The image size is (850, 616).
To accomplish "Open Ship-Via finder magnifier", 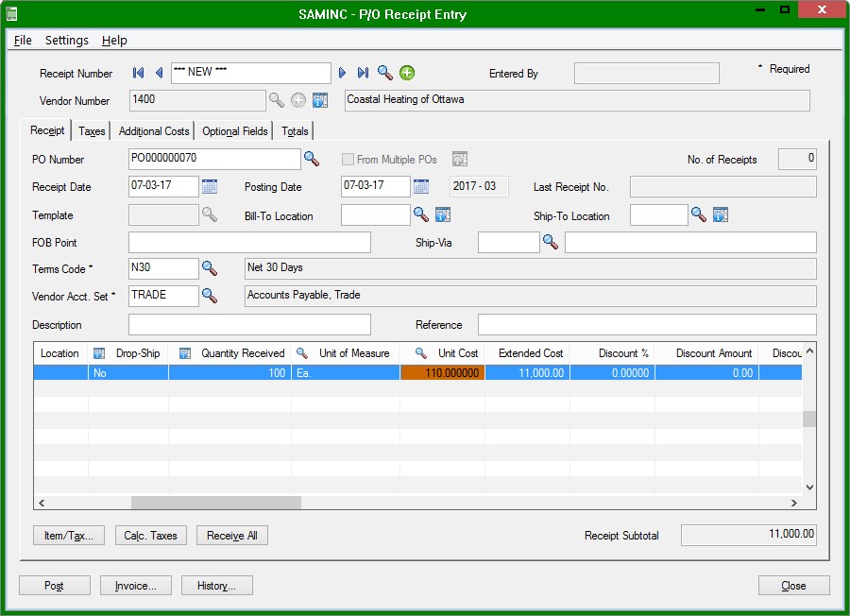I will tap(551, 243).
